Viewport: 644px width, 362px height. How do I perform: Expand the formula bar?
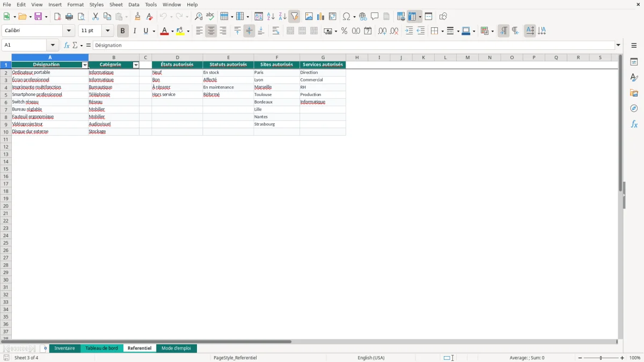click(x=618, y=45)
